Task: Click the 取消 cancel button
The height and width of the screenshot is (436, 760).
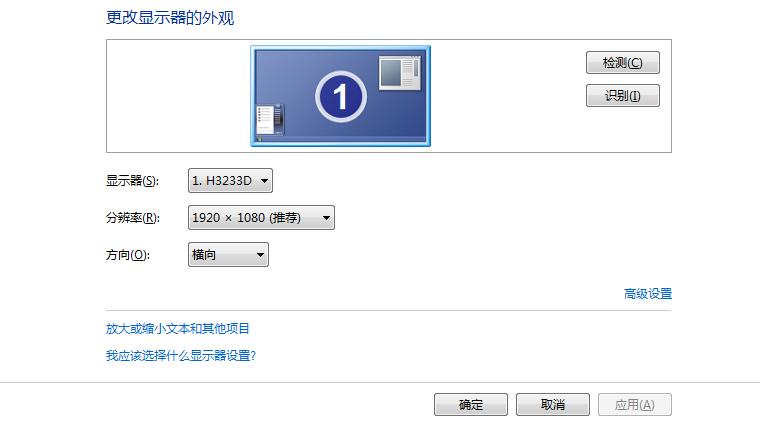Action: pos(553,405)
